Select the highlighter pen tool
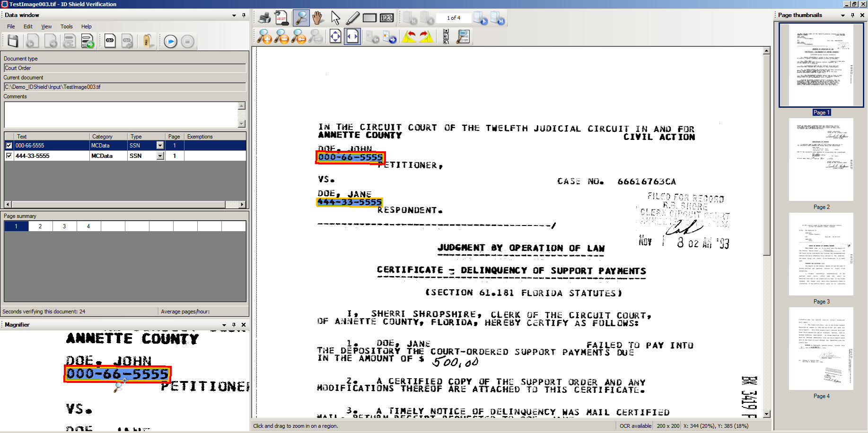The image size is (868, 433). pos(352,17)
